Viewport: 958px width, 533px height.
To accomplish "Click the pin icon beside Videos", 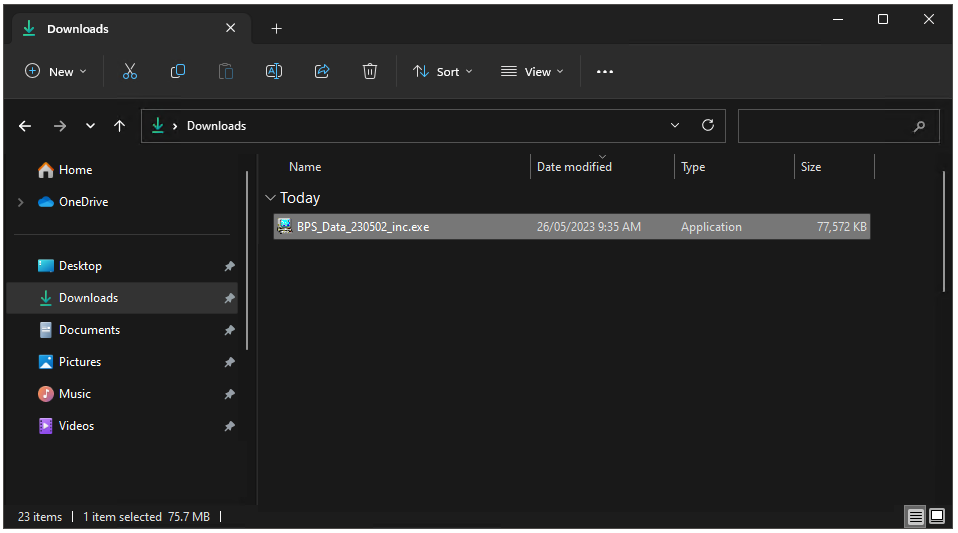I will tap(229, 426).
